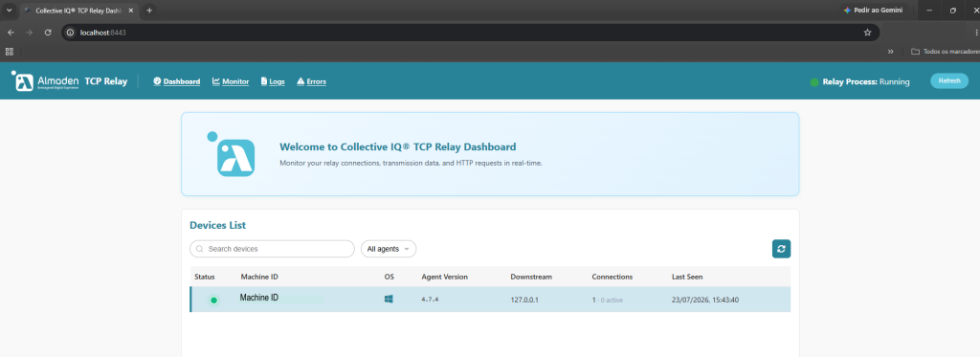Click the large Collective IQ logo in welcome banner

pyautogui.click(x=232, y=154)
